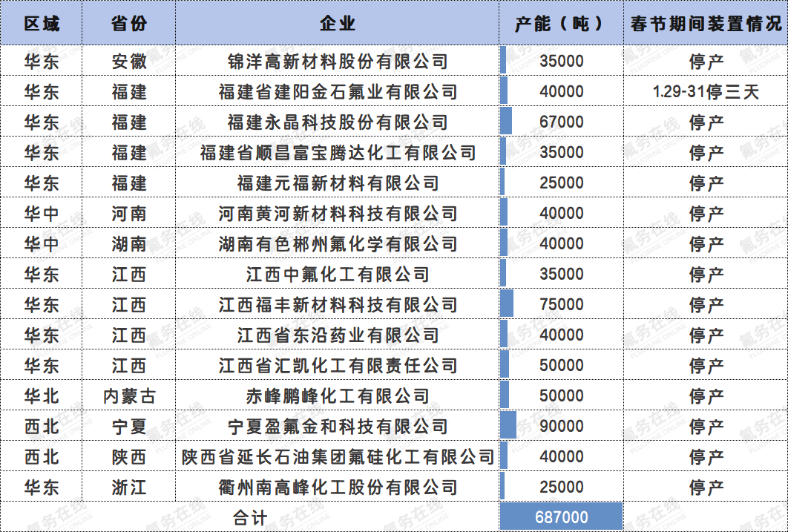Select the capacity value 67000
Viewport: 788px width, 532px height.
562,122
